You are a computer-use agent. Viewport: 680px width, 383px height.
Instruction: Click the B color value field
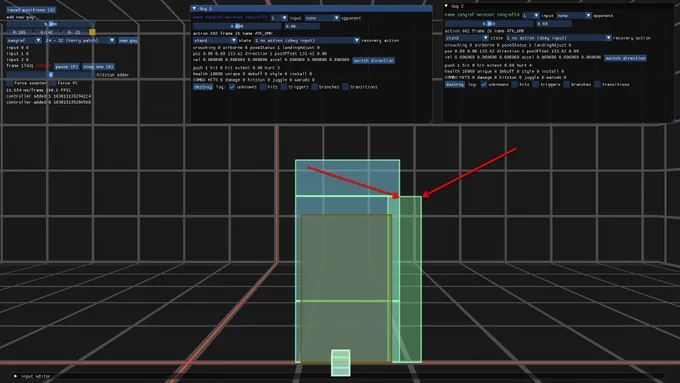[74, 32]
